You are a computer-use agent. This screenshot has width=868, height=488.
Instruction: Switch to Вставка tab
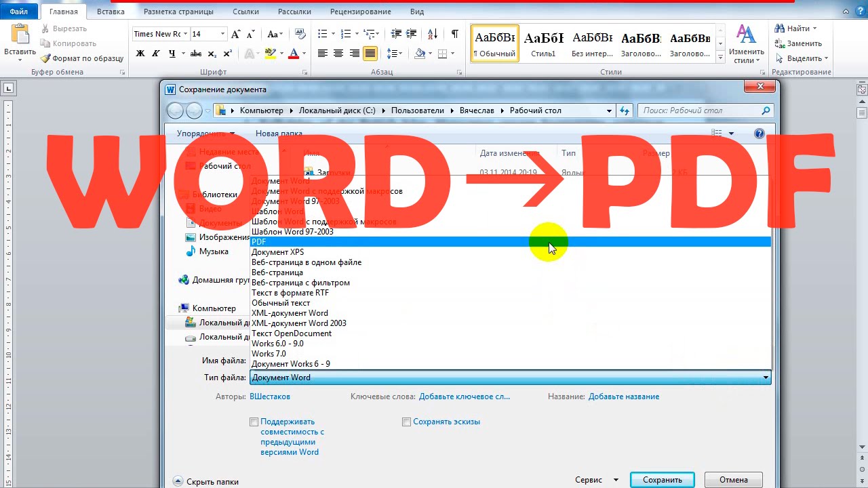coord(111,12)
